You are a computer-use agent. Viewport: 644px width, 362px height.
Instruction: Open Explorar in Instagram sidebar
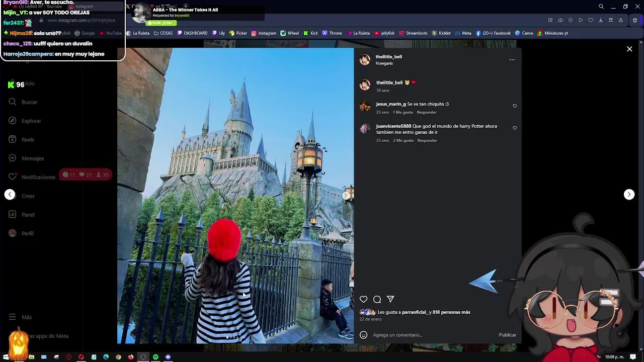[x=25, y=121]
